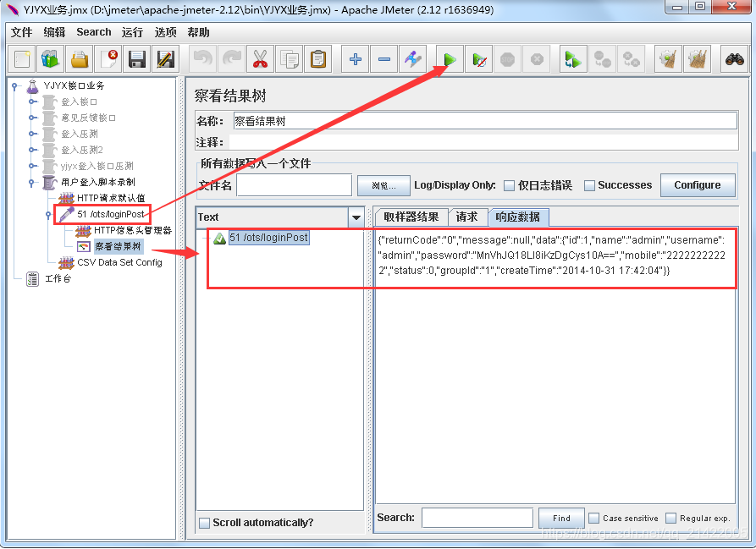The width and height of the screenshot is (756, 549).
Task: Select HTTP请求默认值 in tree
Action: pos(111,198)
